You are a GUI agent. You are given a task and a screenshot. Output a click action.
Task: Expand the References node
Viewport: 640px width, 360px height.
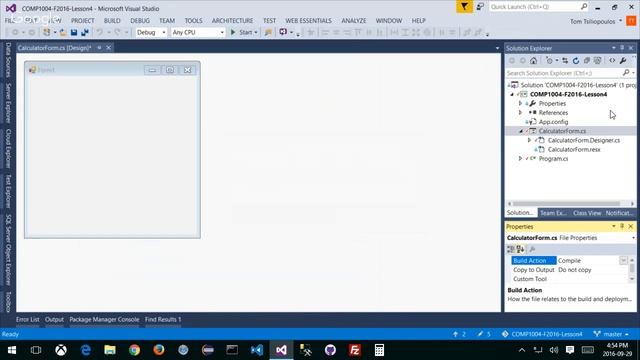[x=520, y=113]
